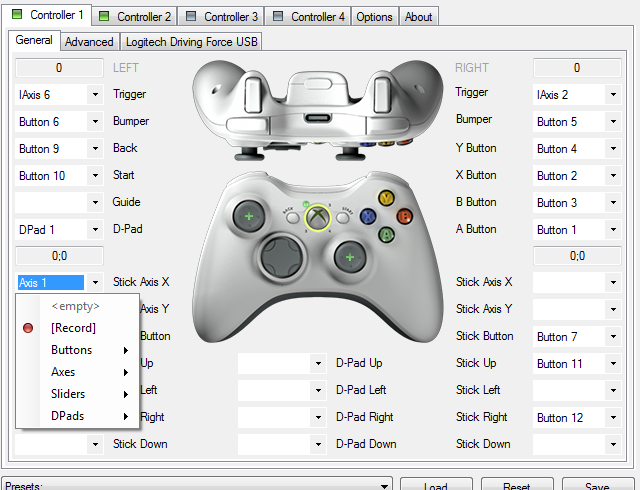Click the Save button
Screen dimensions: 640x490
coord(598,484)
